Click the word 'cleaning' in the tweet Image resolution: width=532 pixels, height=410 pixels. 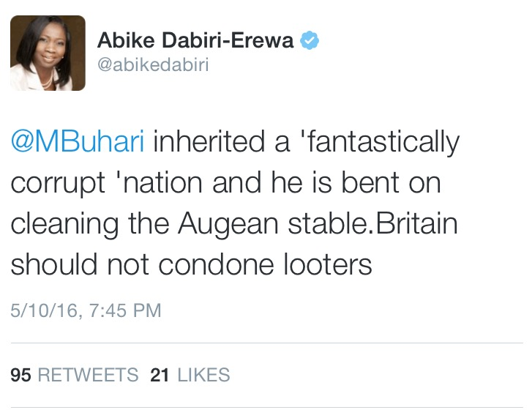[65, 225]
